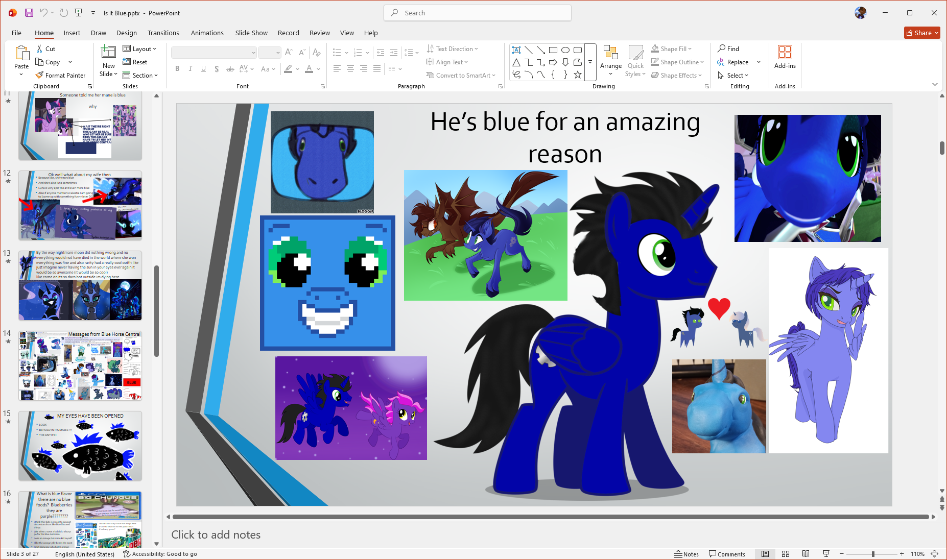Open the Arrange objects menu
947x560 pixels.
[611, 61]
